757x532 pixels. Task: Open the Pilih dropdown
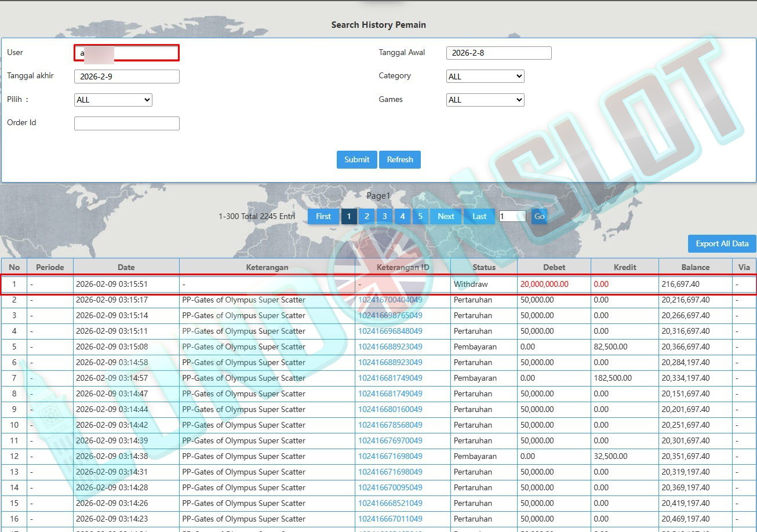[x=113, y=100]
